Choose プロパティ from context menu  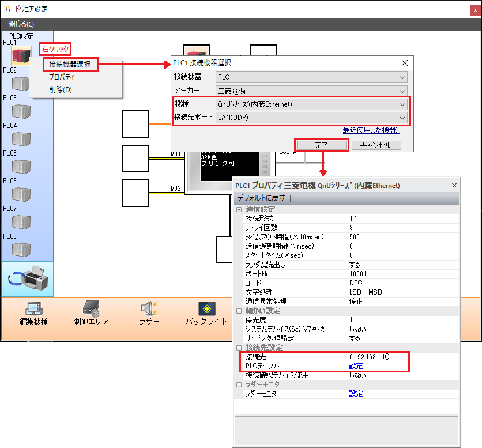pyautogui.click(x=62, y=77)
